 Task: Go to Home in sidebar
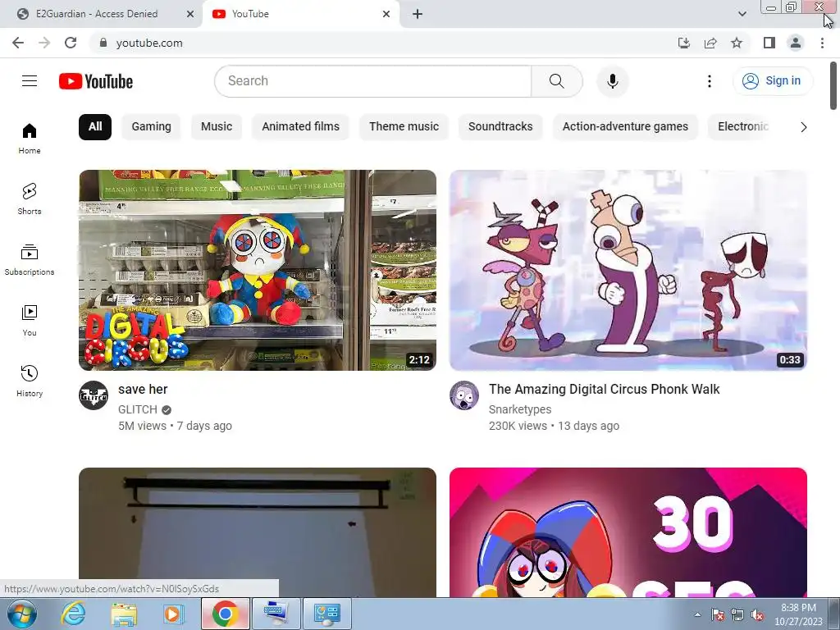coord(30,138)
